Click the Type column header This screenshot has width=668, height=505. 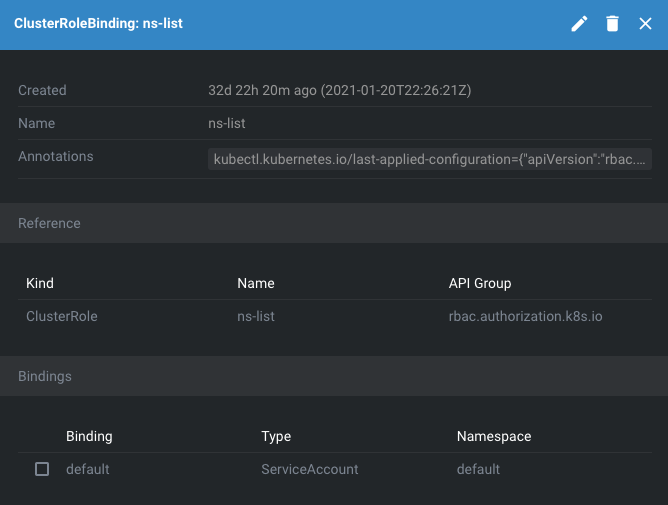276,436
